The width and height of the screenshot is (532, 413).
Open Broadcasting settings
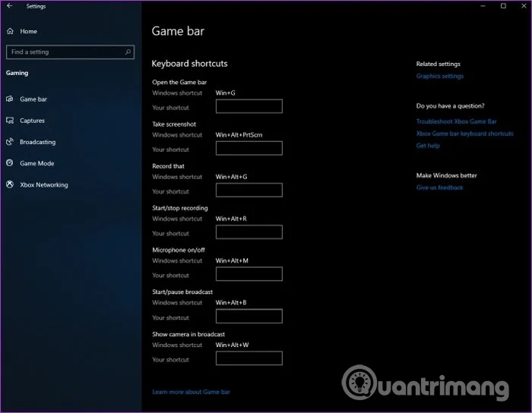tap(38, 142)
